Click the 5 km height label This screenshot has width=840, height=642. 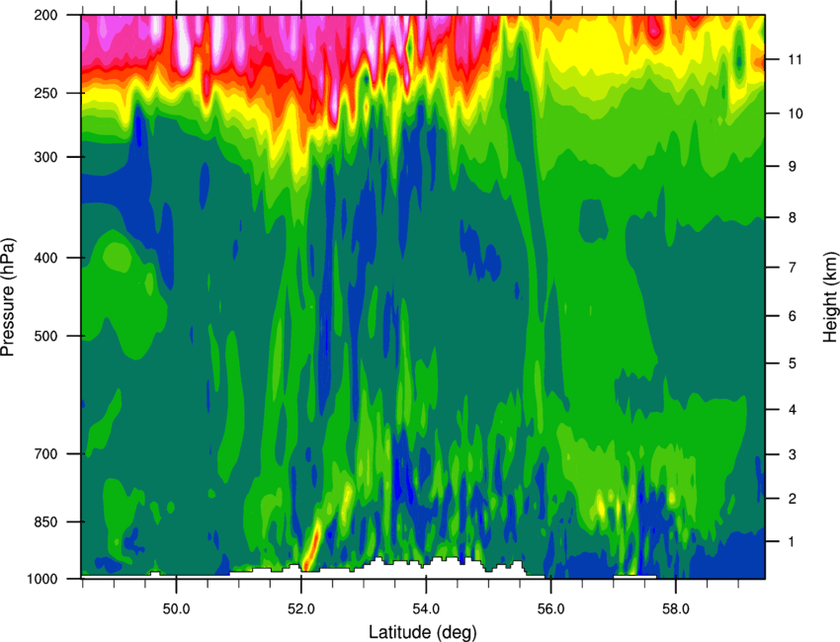[x=793, y=363]
